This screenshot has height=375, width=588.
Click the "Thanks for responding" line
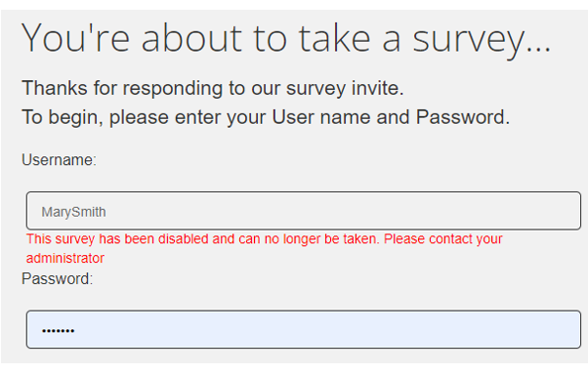pyautogui.click(x=213, y=89)
